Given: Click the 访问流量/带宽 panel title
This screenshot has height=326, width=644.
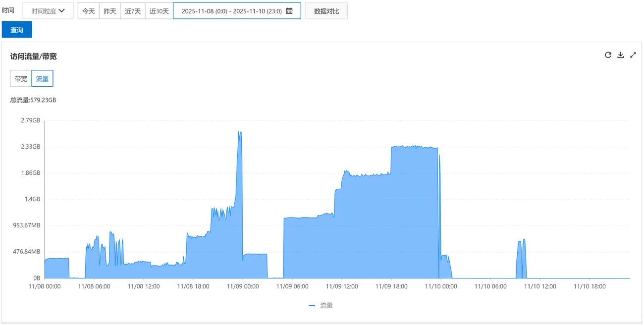Looking at the screenshot, I should [x=34, y=56].
